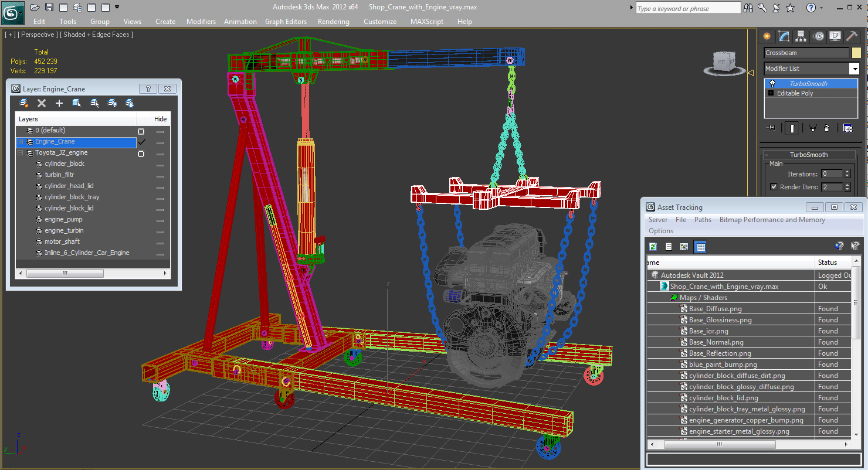Screen dimensions: 868x470
Task: Increase Iterations spinner value
Action: 847,172
